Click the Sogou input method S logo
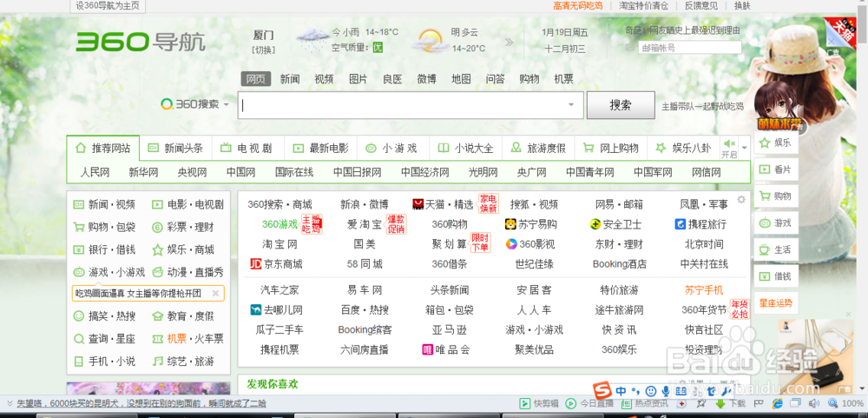868x418 pixels. [x=602, y=390]
